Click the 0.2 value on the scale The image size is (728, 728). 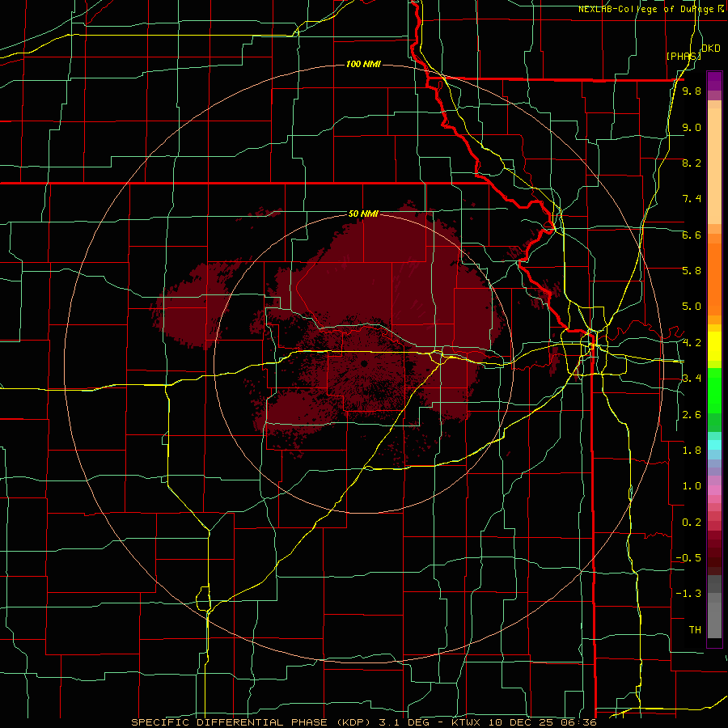[x=692, y=523]
